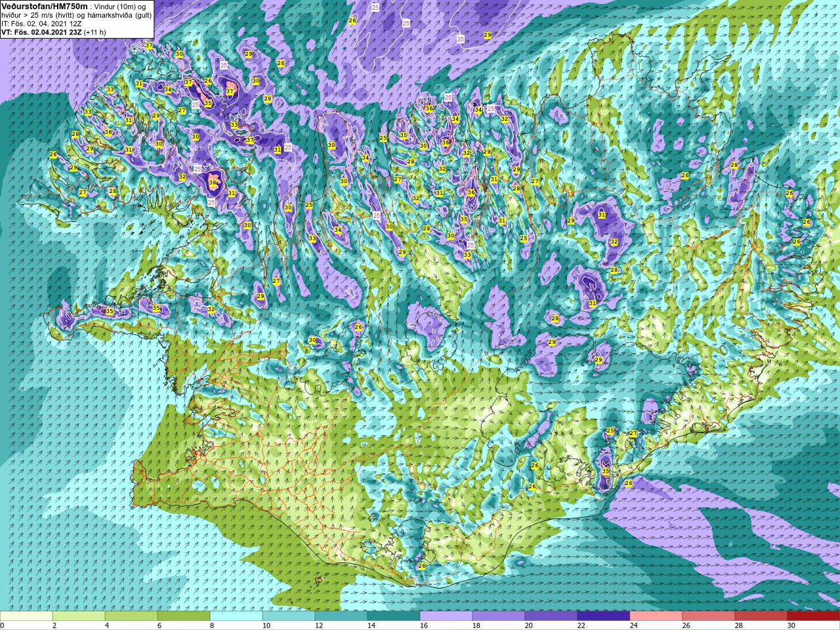Click the yellow '28' gust label near the east coast
Screen dimensions: 840x630
pyautogui.click(x=734, y=165)
